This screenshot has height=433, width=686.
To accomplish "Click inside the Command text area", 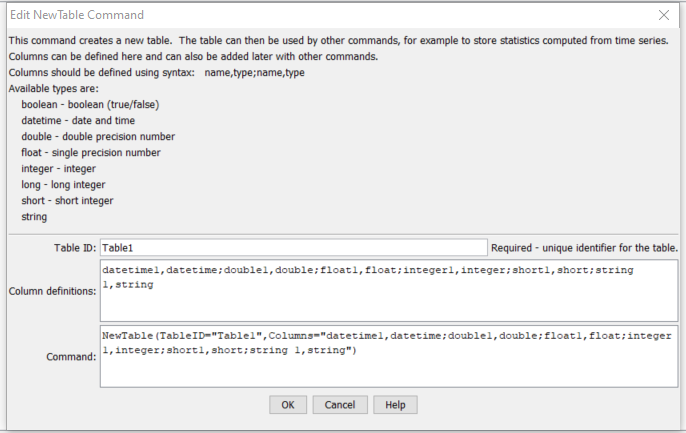I will 389,356.
